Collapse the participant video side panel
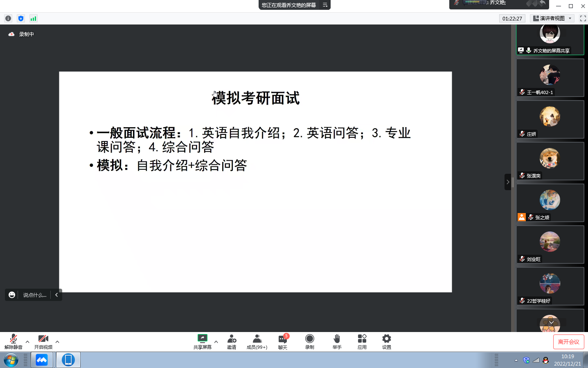 pos(508,182)
